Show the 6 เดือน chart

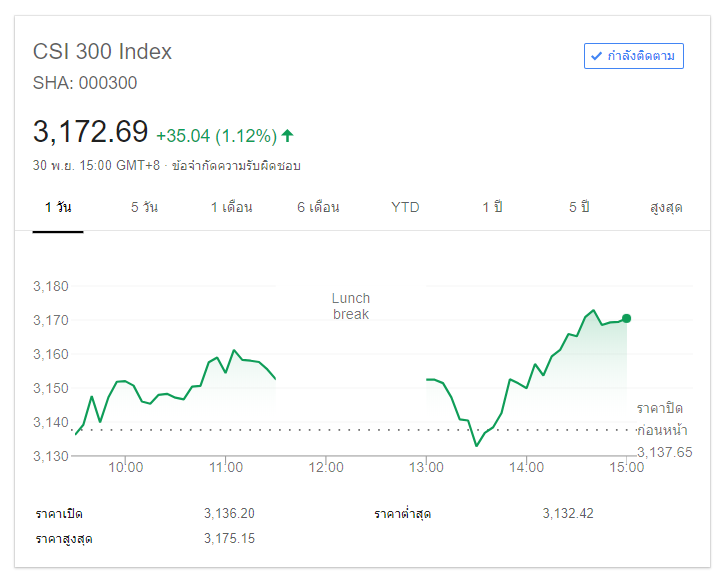click(318, 207)
